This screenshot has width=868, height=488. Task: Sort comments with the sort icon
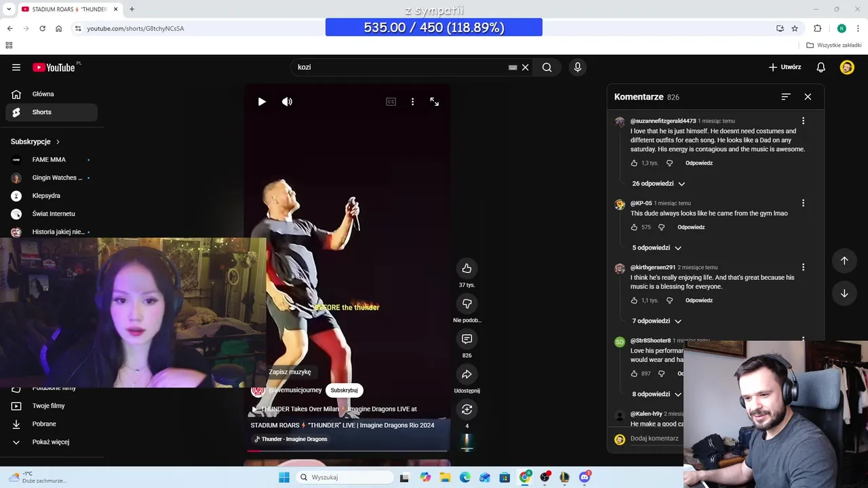click(x=785, y=97)
